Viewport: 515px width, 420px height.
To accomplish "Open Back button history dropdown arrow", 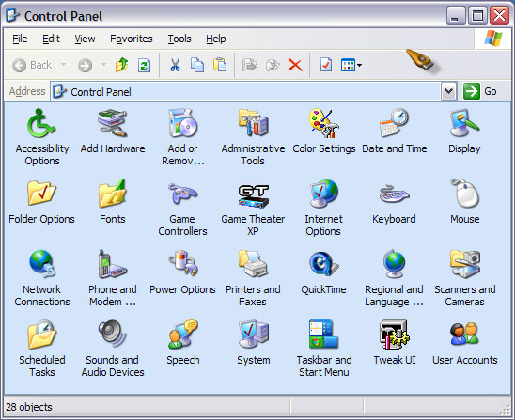I will coord(63,65).
